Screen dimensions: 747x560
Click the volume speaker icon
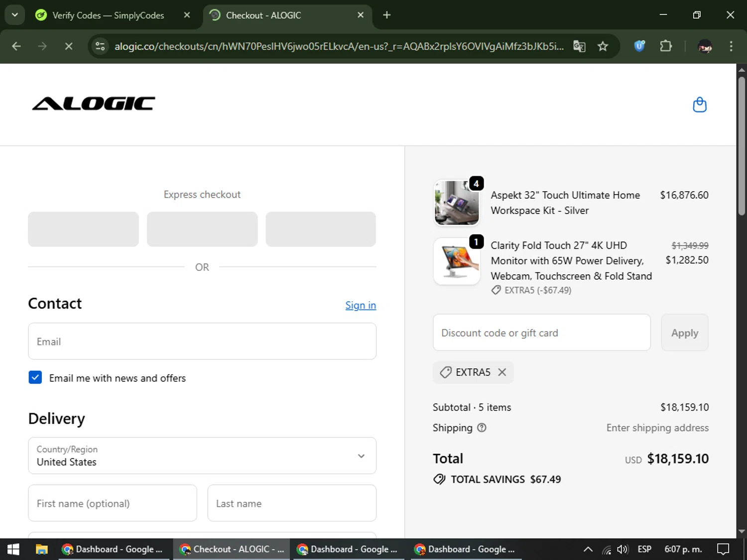tap(622, 549)
